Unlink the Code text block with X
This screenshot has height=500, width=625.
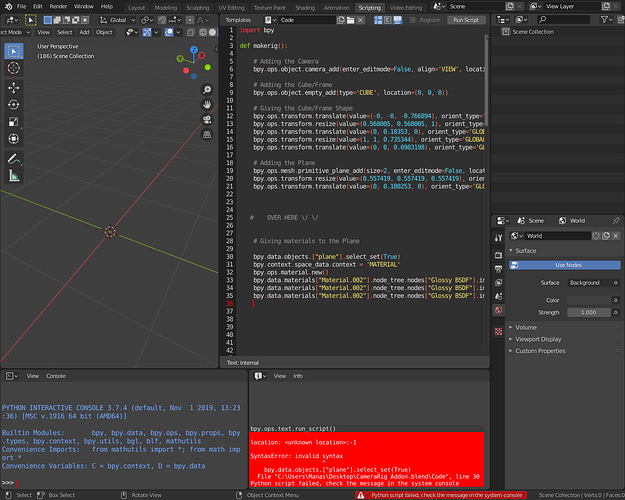pyautogui.click(x=360, y=20)
